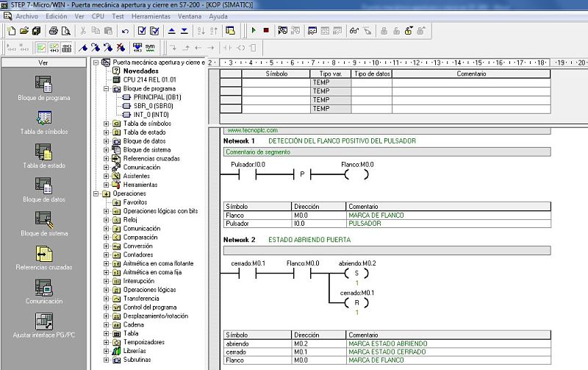Open the Options window icon

click(x=230, y=31)
